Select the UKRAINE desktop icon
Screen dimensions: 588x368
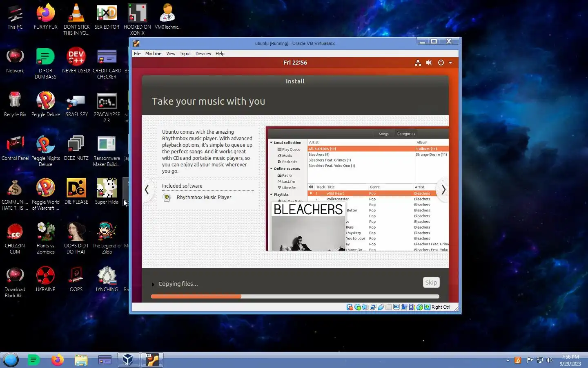click(46, 280)
